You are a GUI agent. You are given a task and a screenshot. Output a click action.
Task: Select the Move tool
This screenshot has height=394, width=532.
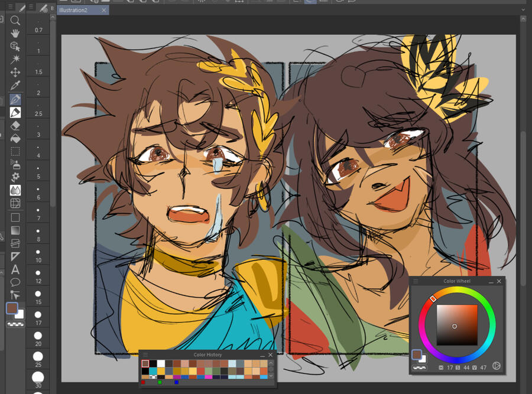(16, 73)
